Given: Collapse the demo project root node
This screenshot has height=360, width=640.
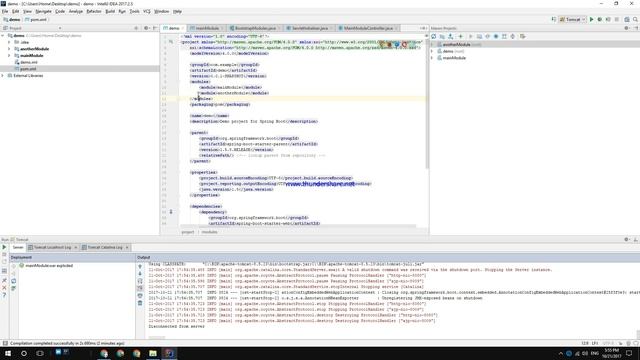Looking at the screenshot, I should pyautogui.click(x=3, y=36).
